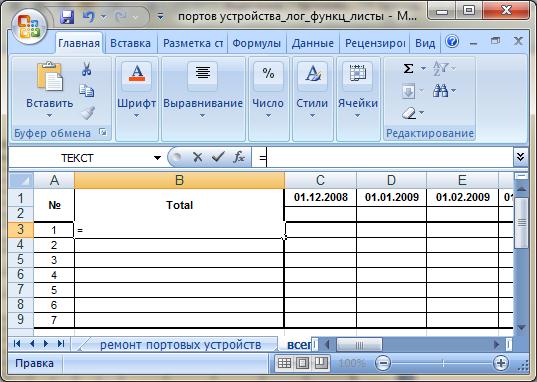
Task: Cut selection with the scissors icon
Action: (x=87, y=69)
